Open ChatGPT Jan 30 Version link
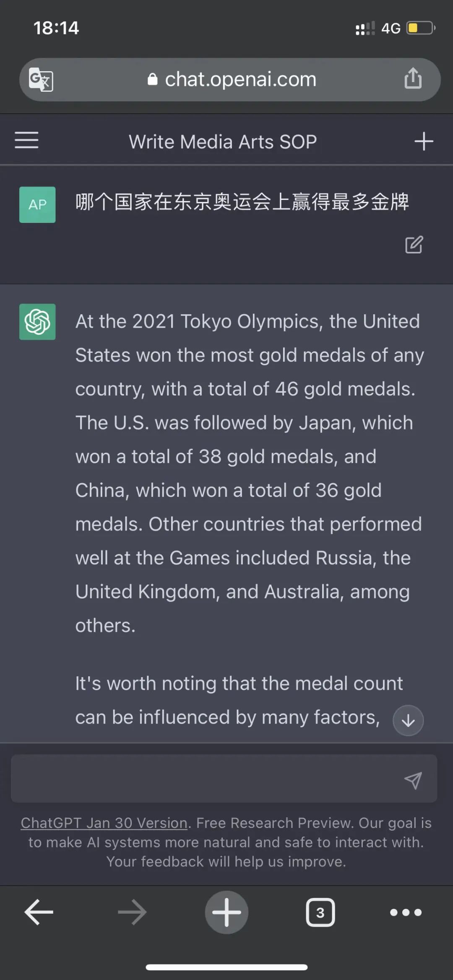Screen dimensions: 453x980 coord(104,823)
